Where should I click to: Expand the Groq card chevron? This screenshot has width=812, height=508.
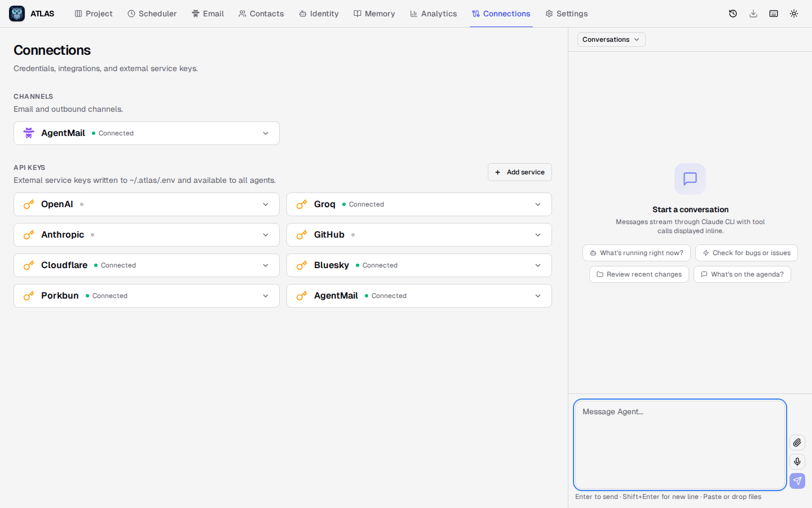tap(538, 204)
